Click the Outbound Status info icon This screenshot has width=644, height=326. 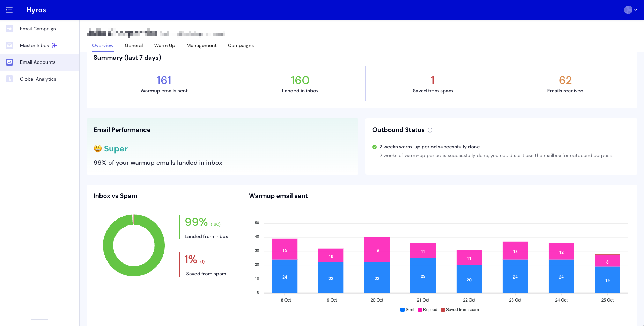430,130
